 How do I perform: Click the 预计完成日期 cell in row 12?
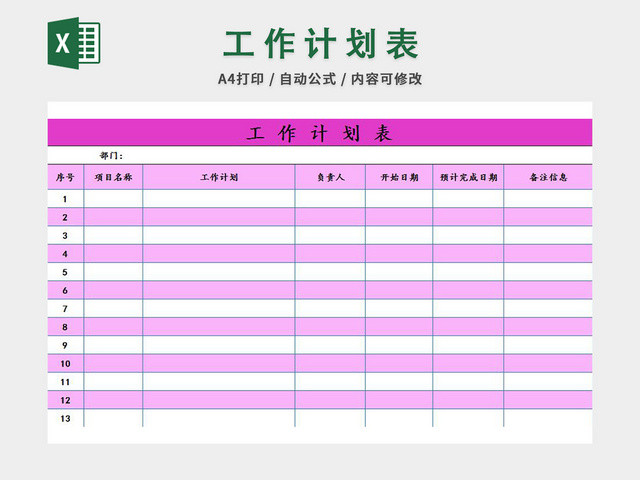click(468, 400)
